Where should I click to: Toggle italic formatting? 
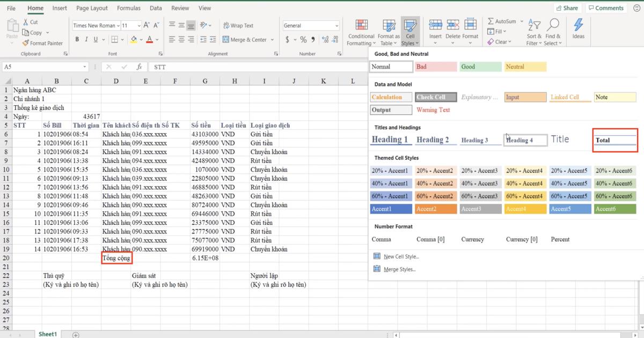tap(86, 39)
